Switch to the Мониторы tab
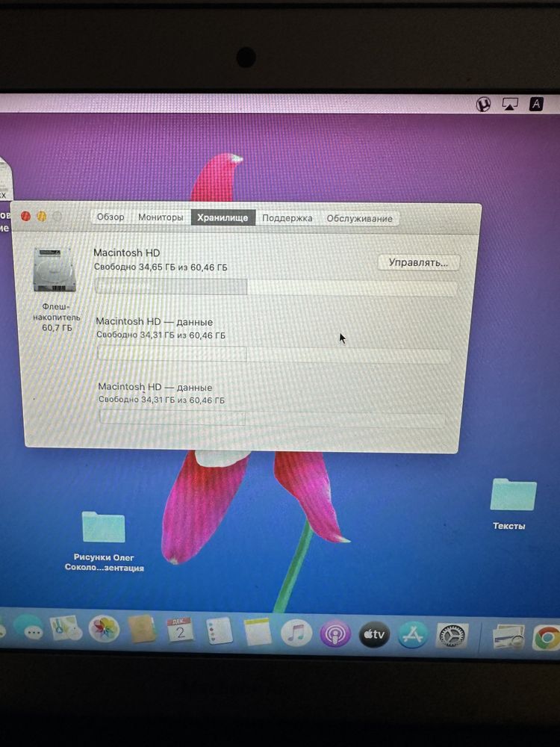 pos(161,217)
